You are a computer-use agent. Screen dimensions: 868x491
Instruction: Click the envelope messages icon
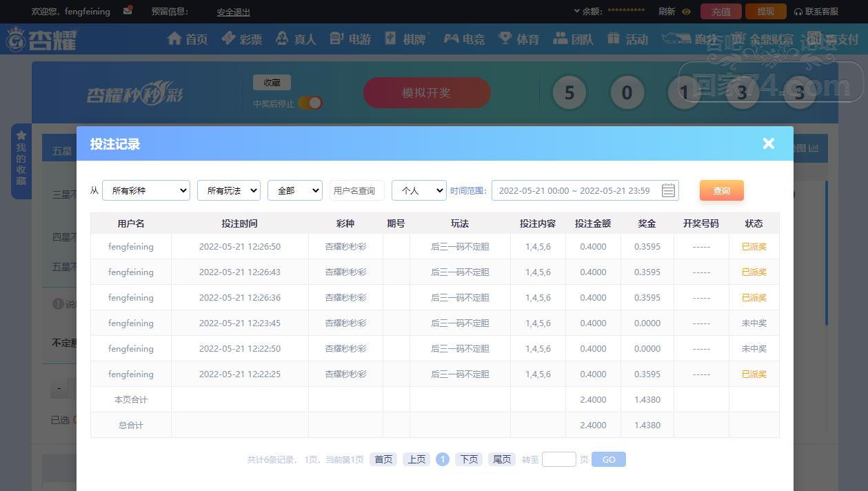(x=128, y=11)
